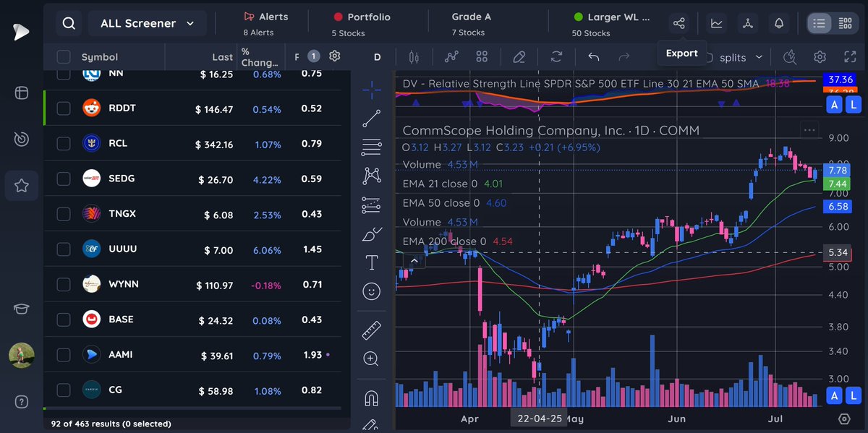Select the Fibonacci retracement lines tool
Viewport: 868px width, 433px height.
coord(372,147)
